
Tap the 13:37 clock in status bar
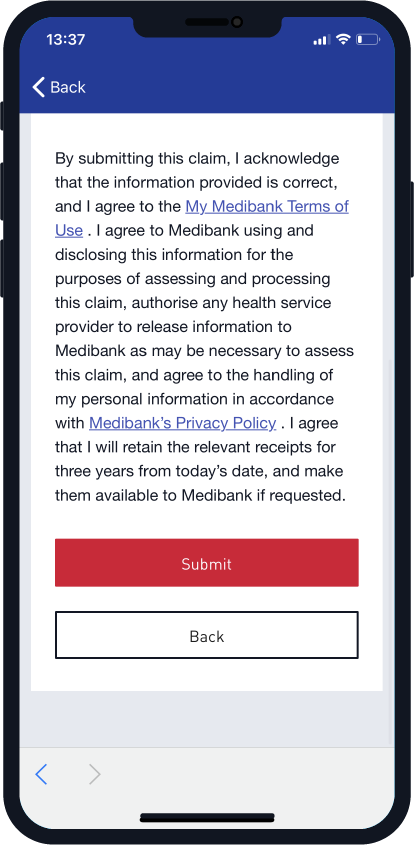pos(65,39)
